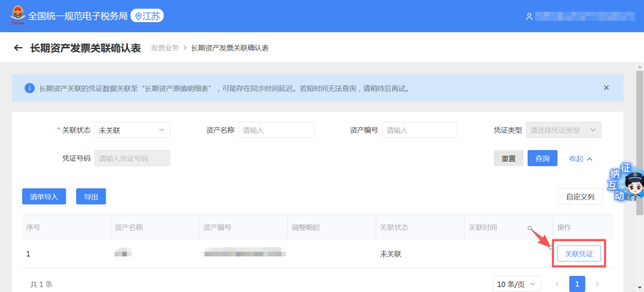644x292 pixels.
Task: Click 关联凭证 in the first row
Action: point(578,254)
